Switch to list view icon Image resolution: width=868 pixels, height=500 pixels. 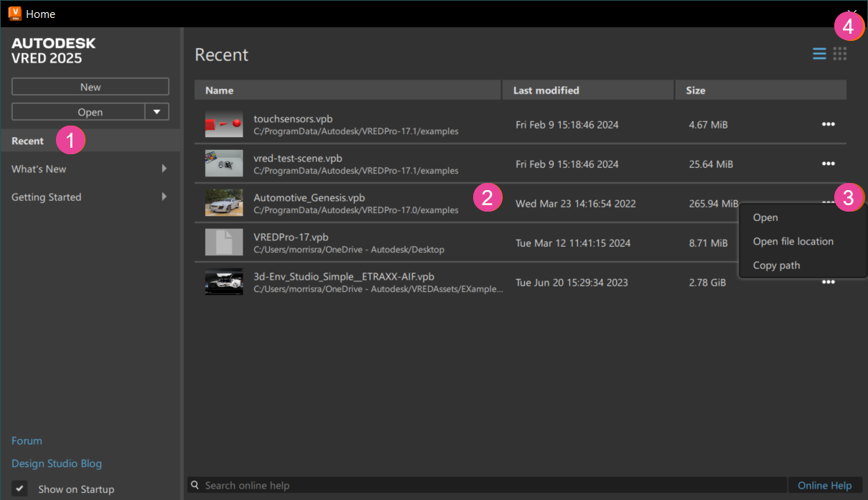[x=819, y=54]
